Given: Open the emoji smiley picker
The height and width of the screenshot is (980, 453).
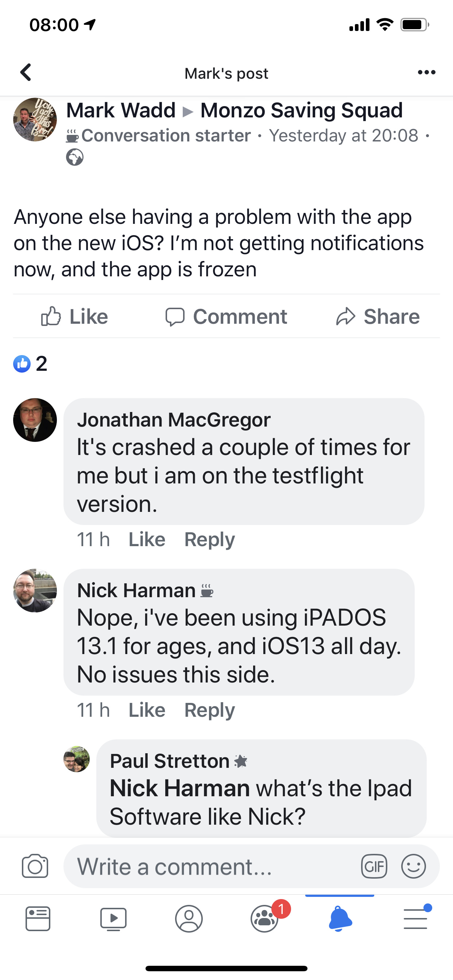Looking at the screenshot, I should pos(413,866).
